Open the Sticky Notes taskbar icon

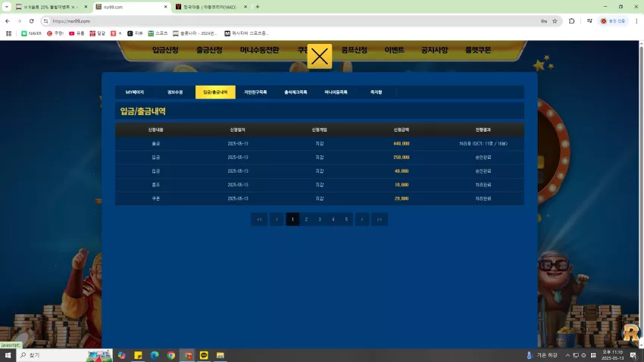coord(138,355)
